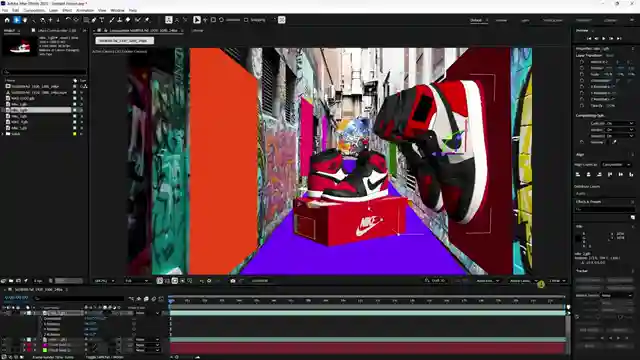Switch to the Learn workspace
Viewport: 640px width, 360px height.
pyautogui.click(x=525, y=20)
